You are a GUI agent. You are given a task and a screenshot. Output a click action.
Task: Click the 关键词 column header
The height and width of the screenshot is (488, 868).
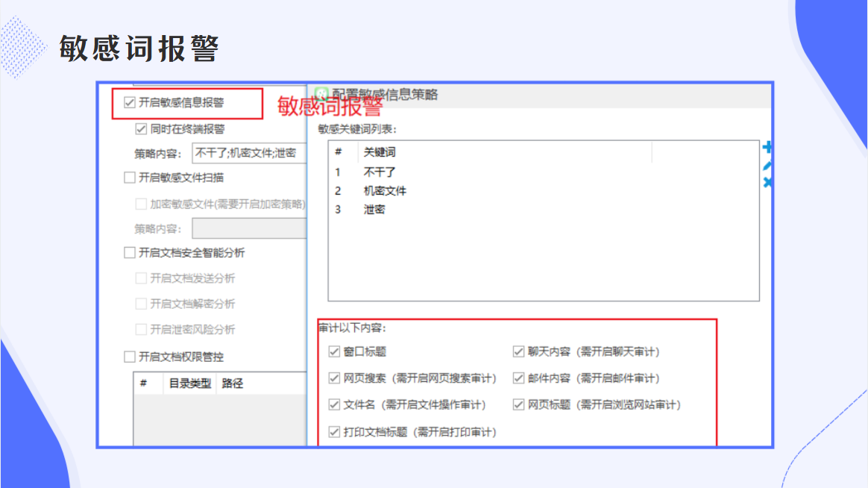(x=505, y=151)
